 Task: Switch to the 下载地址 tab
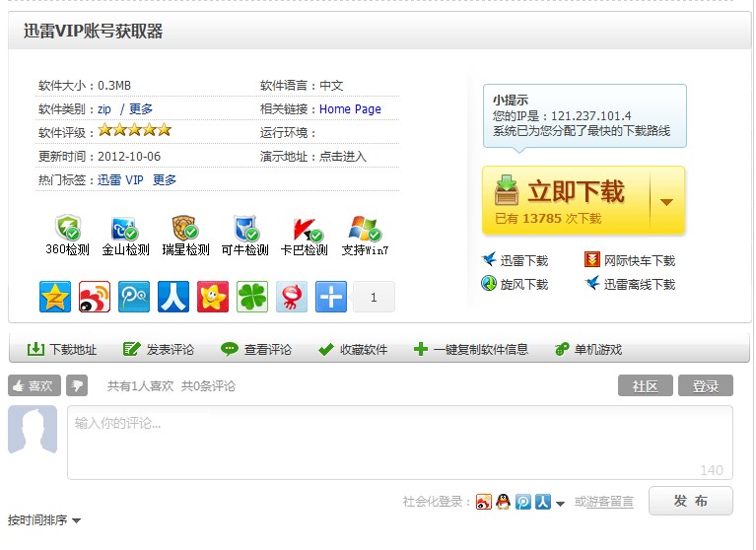point(62,350)
